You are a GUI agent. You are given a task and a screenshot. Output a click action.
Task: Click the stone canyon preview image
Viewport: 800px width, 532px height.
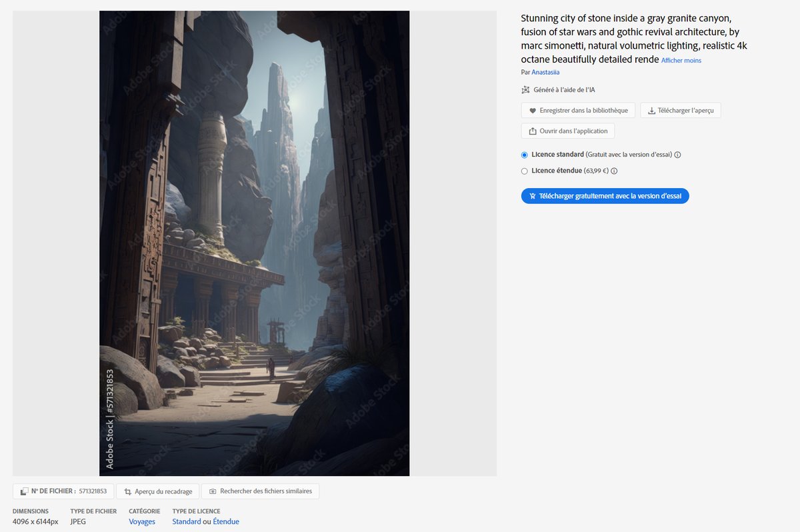254,243
